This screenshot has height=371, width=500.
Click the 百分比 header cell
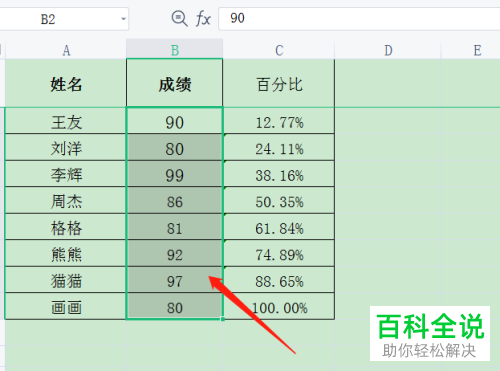click(x=279, y=83)
